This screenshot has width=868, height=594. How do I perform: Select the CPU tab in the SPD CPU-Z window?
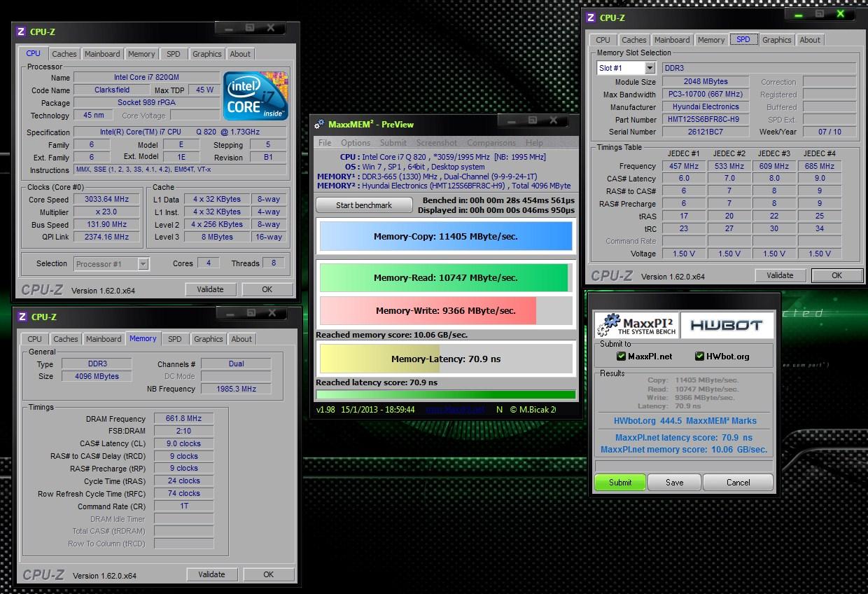click(603, 40)
